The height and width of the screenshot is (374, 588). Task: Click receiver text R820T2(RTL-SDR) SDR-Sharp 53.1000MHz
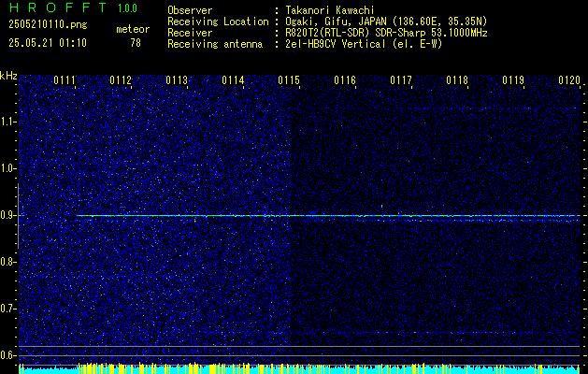tap(386, 33)
